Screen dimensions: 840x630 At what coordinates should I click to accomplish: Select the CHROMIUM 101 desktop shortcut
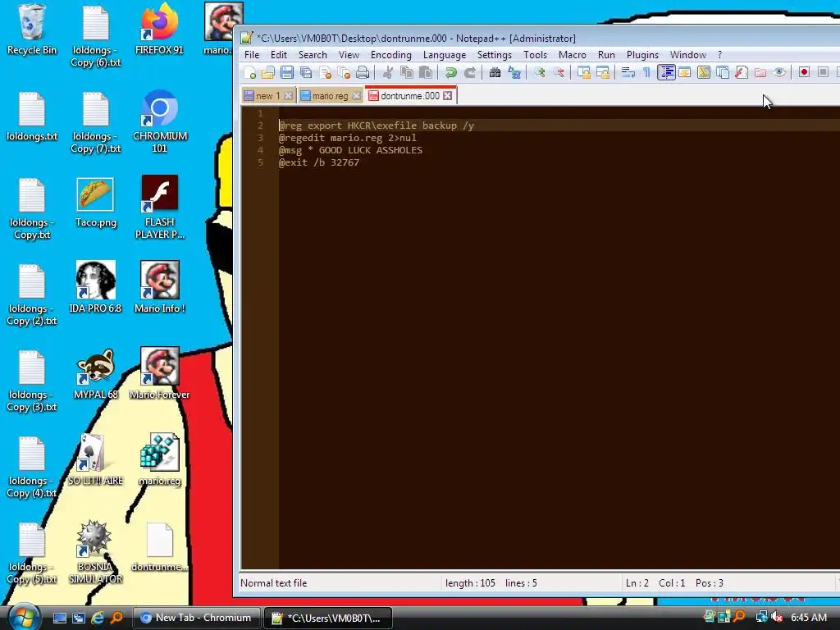(160, 121)
